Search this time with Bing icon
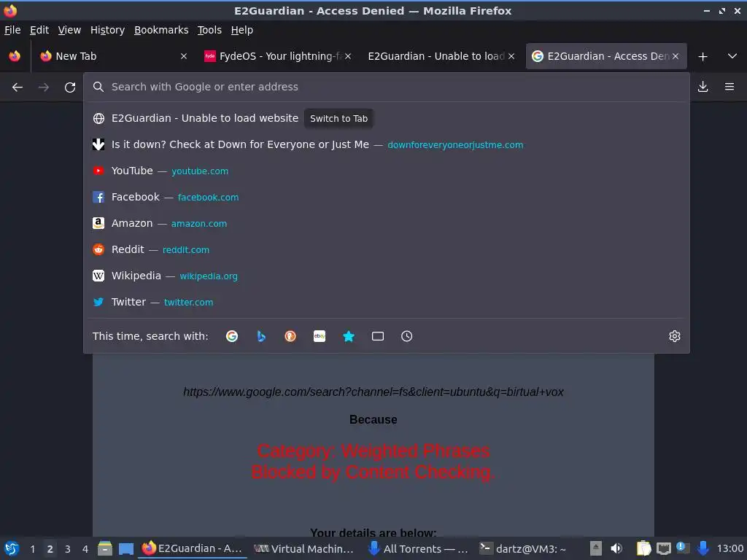Image resolution: width=747 pixels, height=560 pixels. [x=261, y=336]
